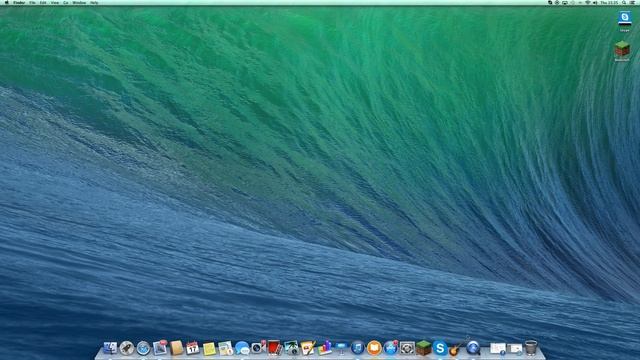Open the Edit menu
Screen dimensions: 640x360
(x=43, y=2)
